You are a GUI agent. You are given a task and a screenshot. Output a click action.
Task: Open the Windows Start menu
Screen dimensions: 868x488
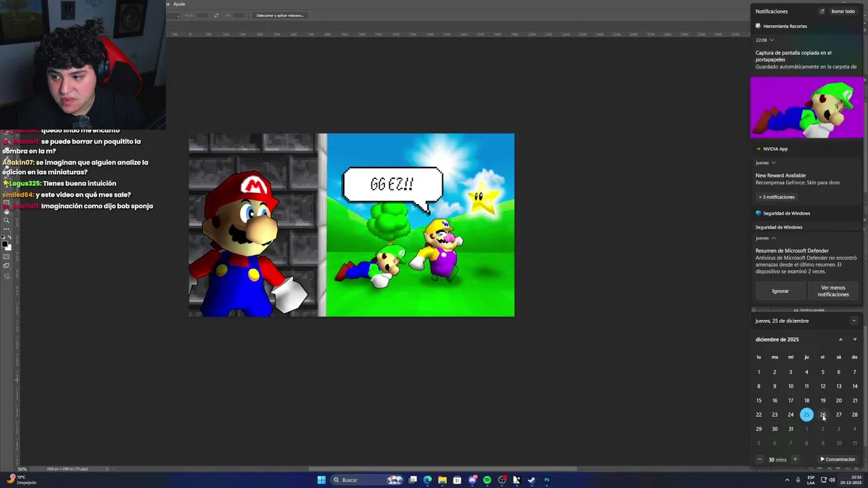pos(321,480)
